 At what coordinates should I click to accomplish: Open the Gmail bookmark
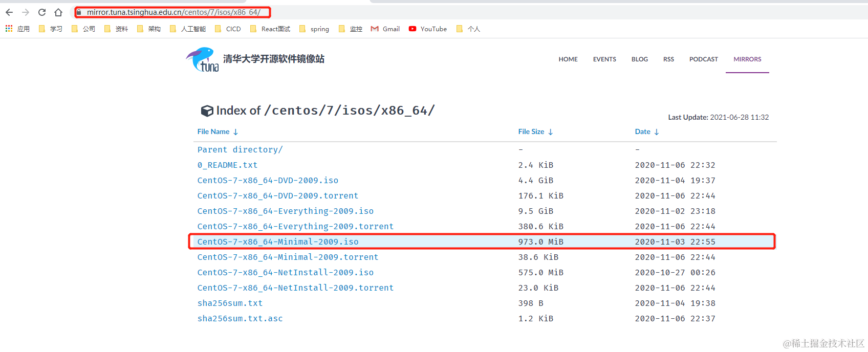(x=385, y=29)
